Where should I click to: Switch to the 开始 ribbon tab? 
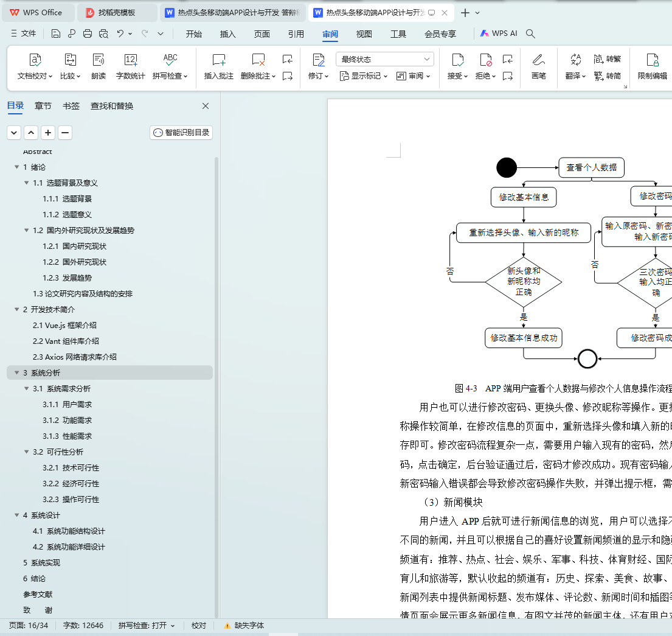click(194, 34)
